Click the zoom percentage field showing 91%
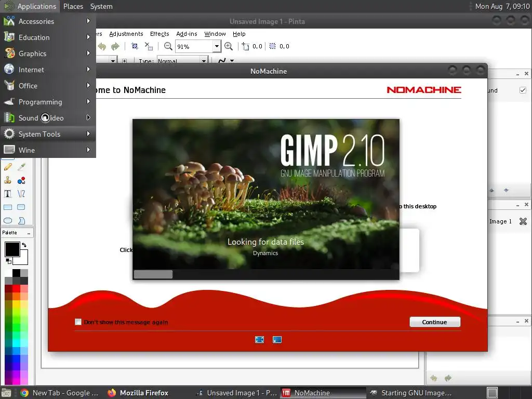 194,46
